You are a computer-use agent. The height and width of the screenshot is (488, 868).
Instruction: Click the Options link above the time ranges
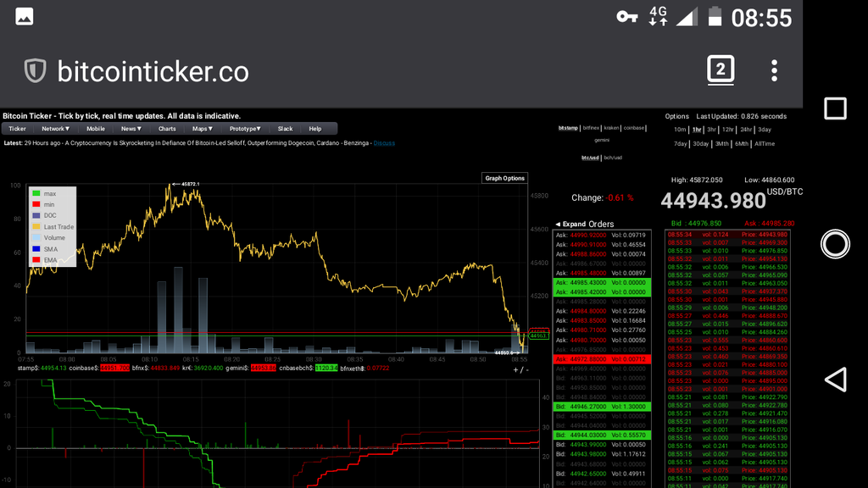(x=676, y=116)
